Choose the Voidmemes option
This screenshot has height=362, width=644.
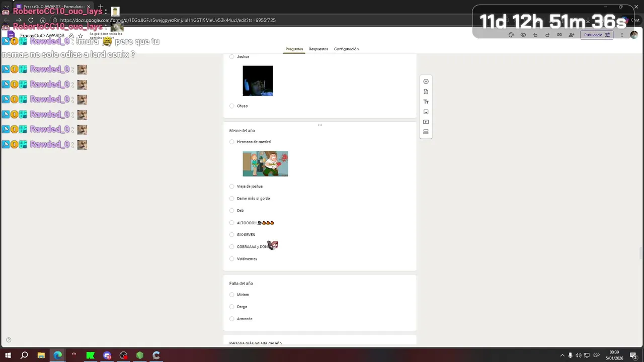(x=232, y=259)
